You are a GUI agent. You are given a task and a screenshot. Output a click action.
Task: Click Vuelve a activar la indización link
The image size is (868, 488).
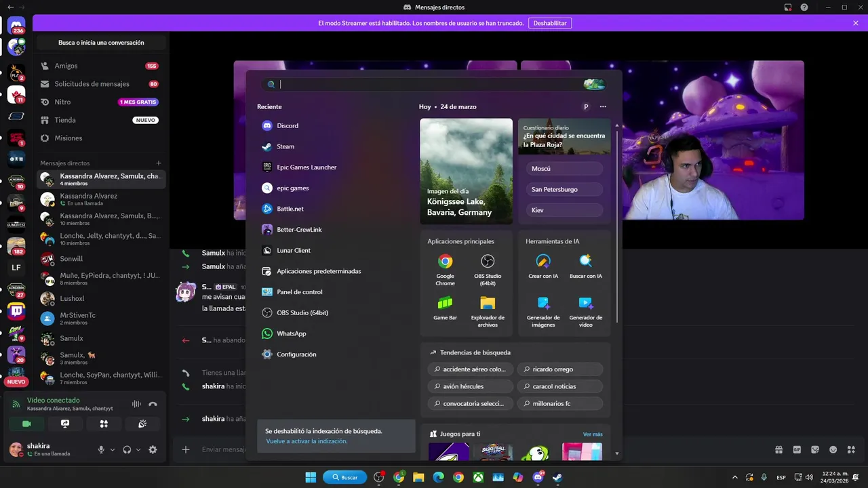(x=307, y=441)
